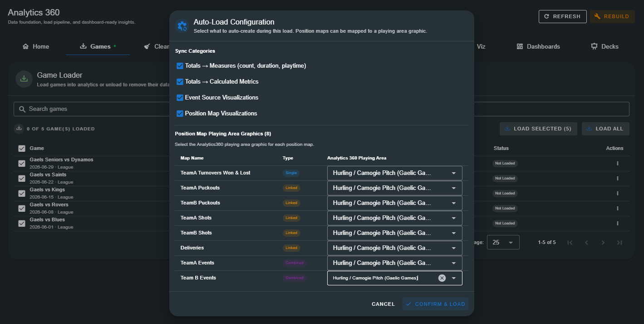Screen dimensions: 644x324
Task: Click the Status column header
Action: coord(501,148)
